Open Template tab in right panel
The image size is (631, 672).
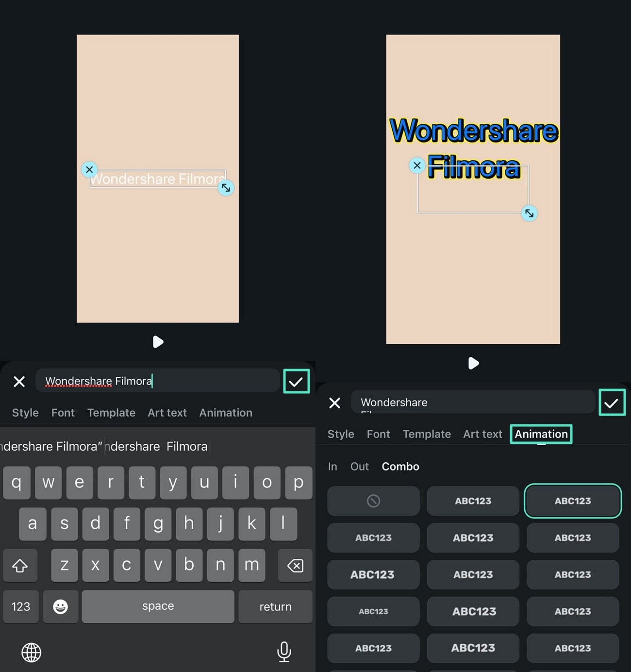[427, 434]
